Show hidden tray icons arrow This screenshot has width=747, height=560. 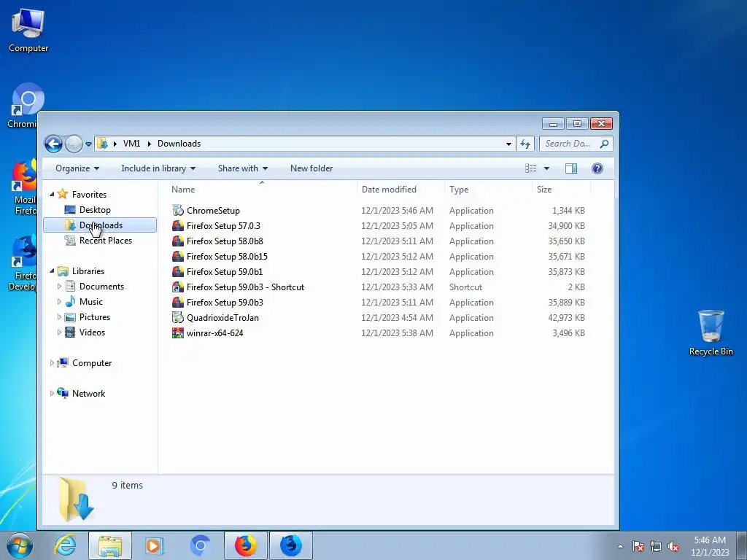pyautogui.click(x=620, y=547)
